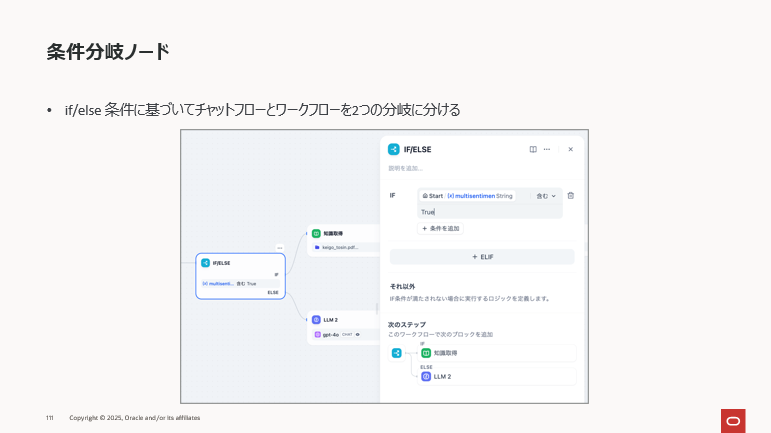Open the dots menu above IF/ELSE node

[280, 248]
